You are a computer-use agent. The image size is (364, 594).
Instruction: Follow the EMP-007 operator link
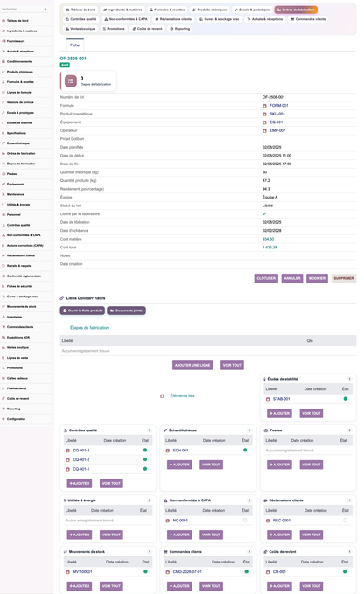point(277,130)
